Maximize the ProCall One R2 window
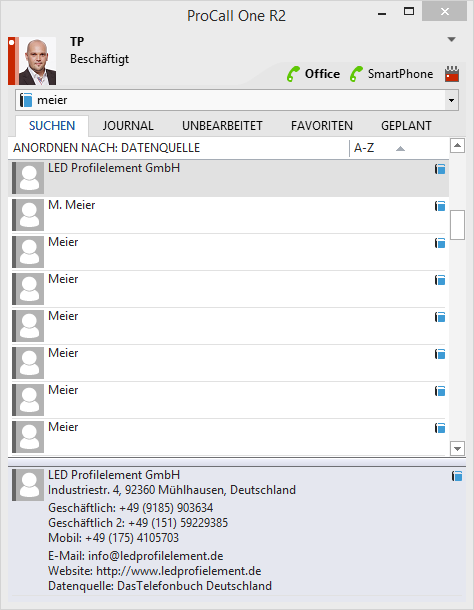 409,12
